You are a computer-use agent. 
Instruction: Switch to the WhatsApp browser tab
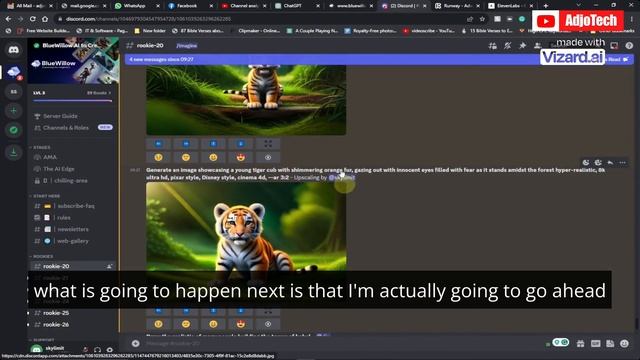pos(137,6)
